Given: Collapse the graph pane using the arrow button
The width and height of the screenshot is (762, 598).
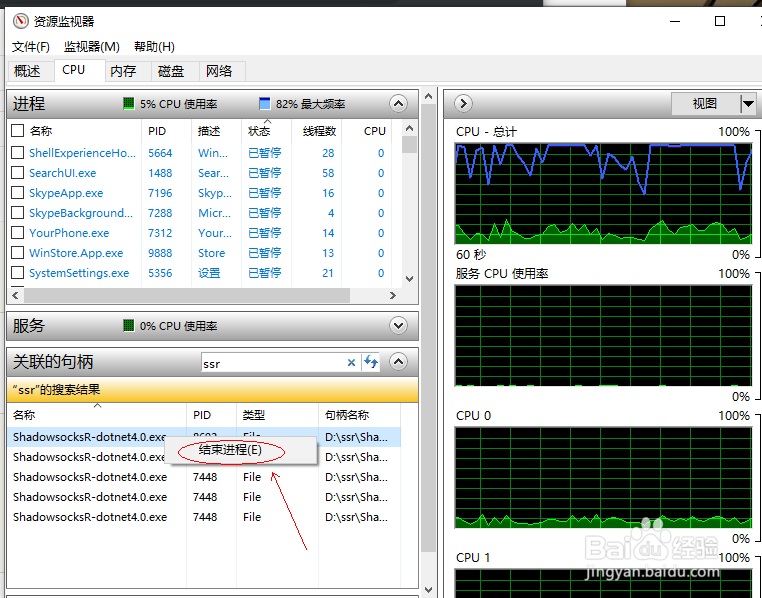Looking at the screenshot, I should [463, 103].
